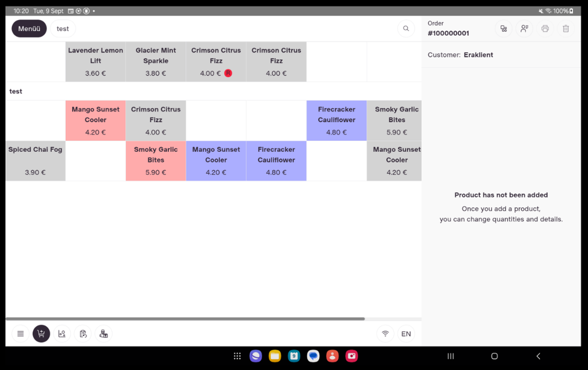588x370 pixels.
Task: Select the shopping cart sales view icon
Action: coord(41,334)
